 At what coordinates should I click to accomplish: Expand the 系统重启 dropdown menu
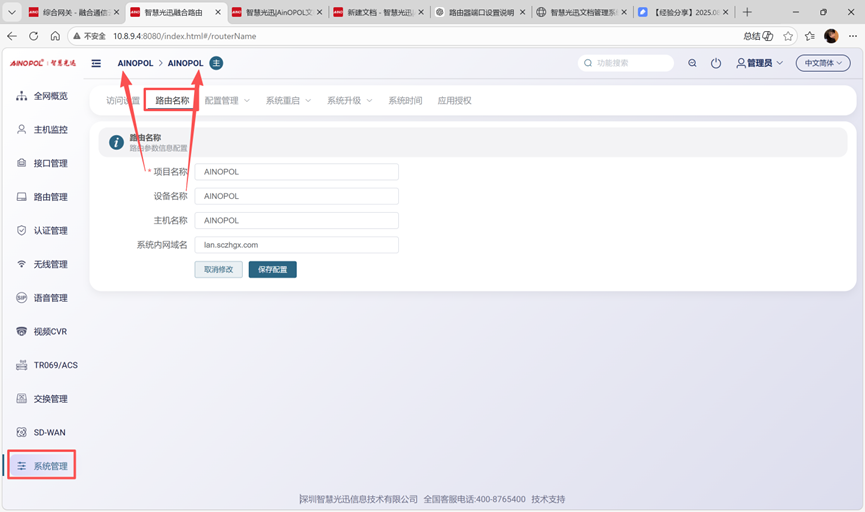tap(289, 101)
